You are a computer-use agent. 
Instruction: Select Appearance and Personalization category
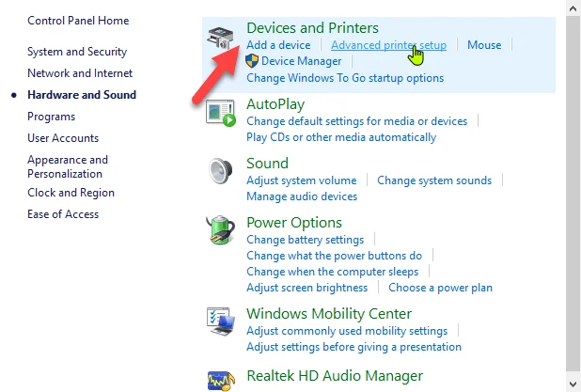coord(68,166)
